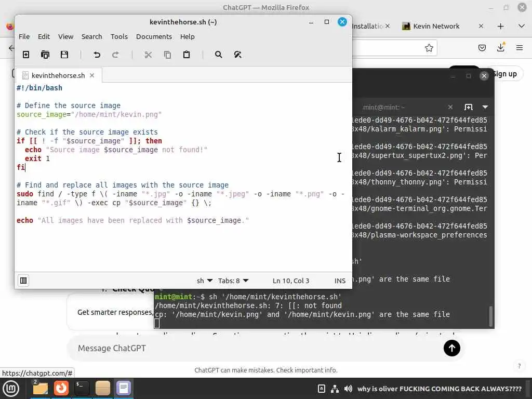This screenshot has width=532, height=399.
Task: Open the Firefox hamburger menu
Action: 520,48
